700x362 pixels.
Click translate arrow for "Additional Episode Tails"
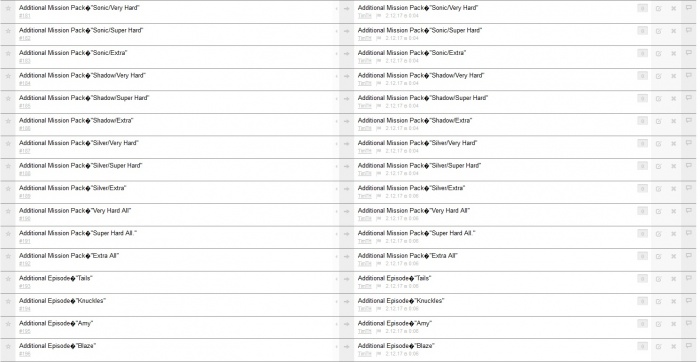pyautogui.click(x=346, y=279)
